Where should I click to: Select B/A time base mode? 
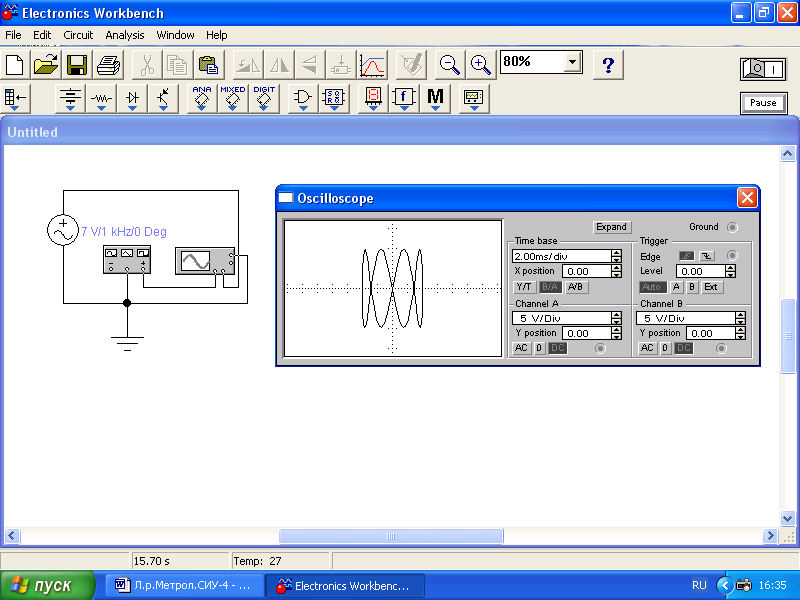click(550, 287)
